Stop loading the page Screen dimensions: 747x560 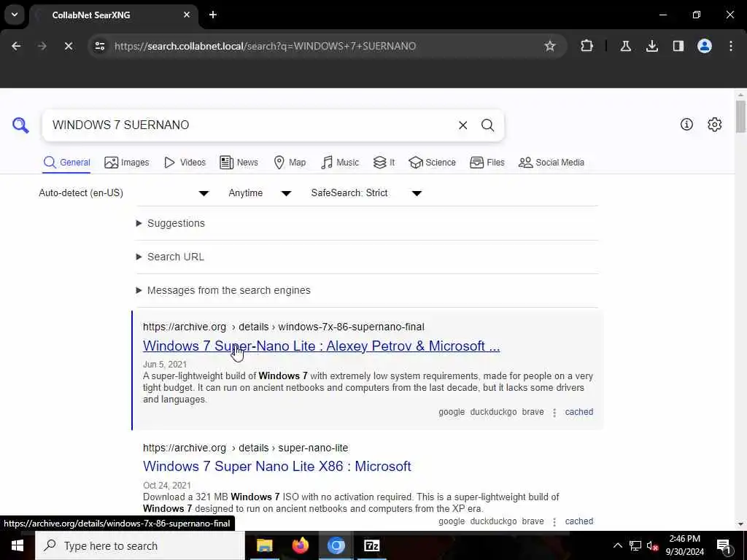pos(68,46)
